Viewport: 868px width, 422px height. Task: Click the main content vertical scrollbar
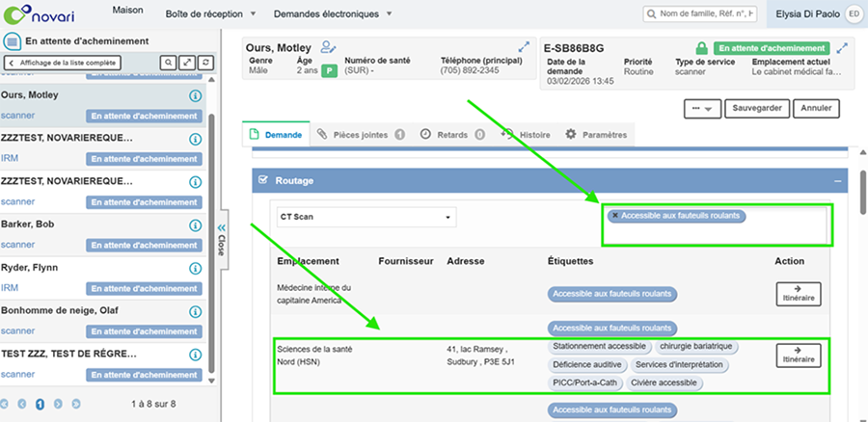[x=863, y=191]
